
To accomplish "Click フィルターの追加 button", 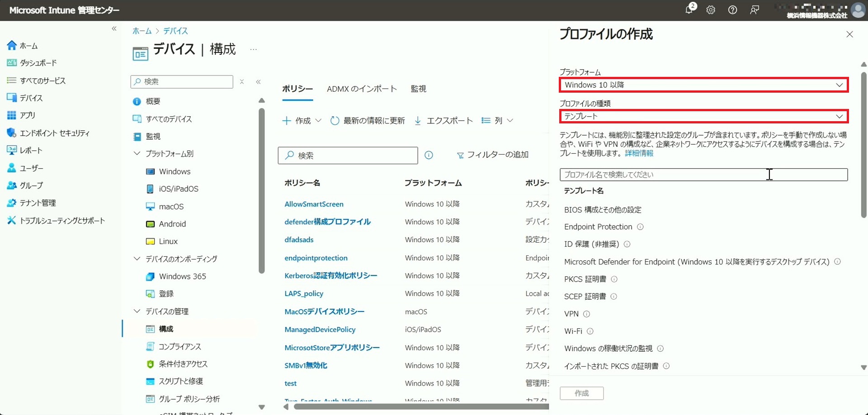I will tap(492, 155).
